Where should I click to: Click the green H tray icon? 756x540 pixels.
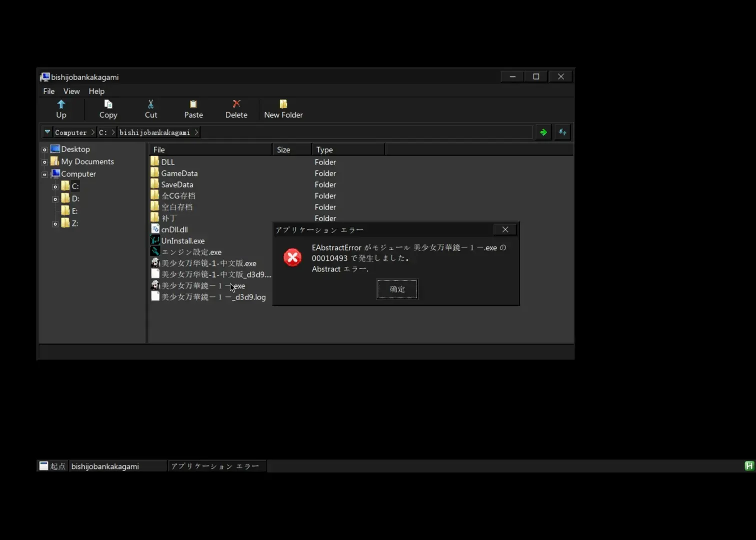749,466
